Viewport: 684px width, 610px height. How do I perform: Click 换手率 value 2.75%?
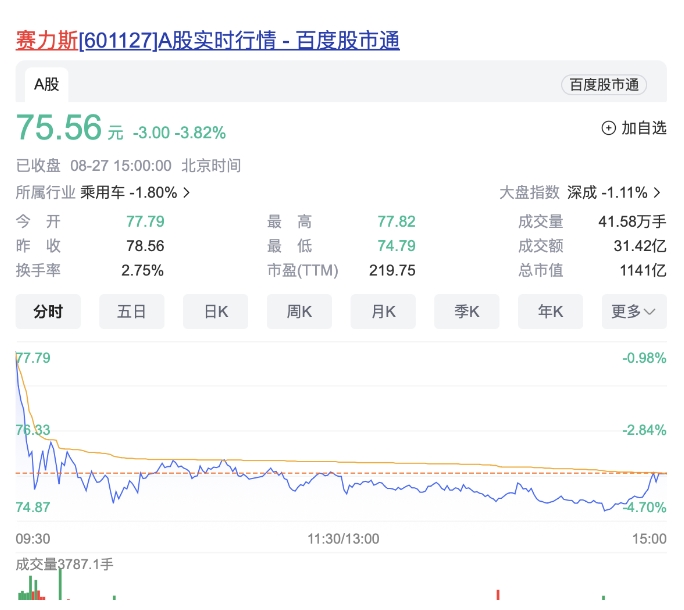point(143,271)
